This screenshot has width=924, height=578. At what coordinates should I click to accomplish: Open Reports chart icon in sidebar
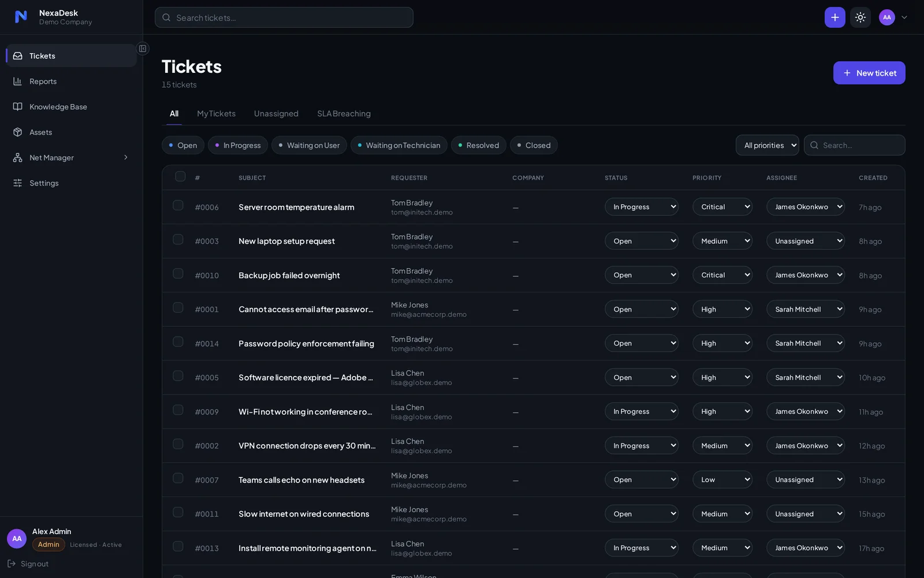18,81
